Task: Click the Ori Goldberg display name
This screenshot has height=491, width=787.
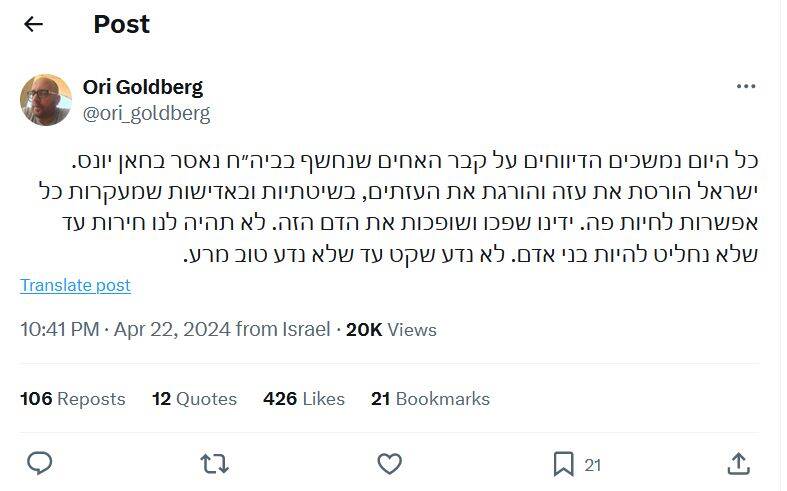Action: pos(143,87)
